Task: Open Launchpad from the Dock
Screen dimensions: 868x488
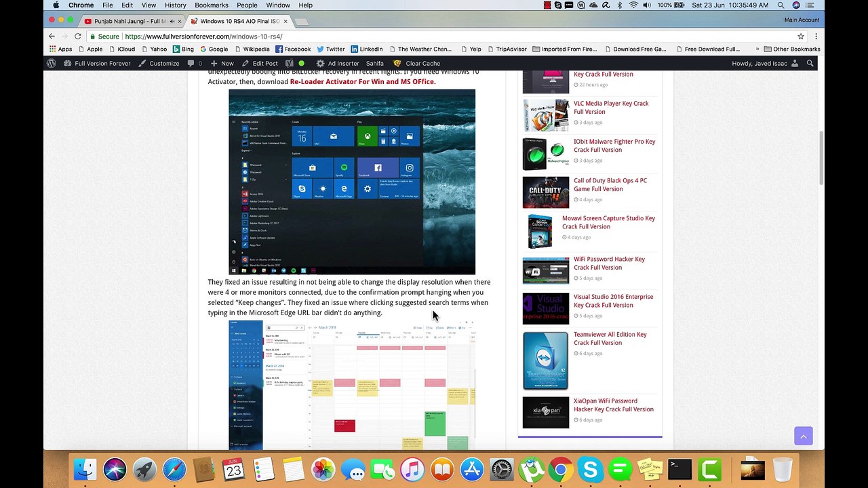Action: [144, 469]
